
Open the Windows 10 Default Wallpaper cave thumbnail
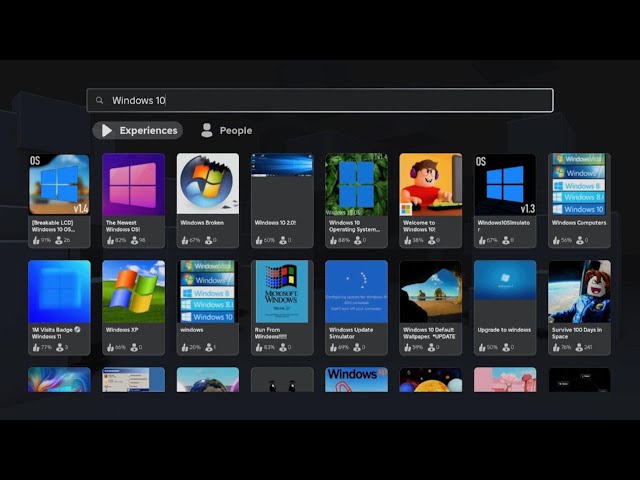click(x=431, y=291)
